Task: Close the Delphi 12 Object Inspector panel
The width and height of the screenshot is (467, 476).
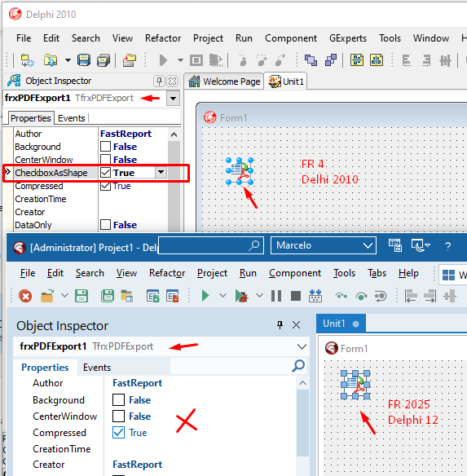Action: 296,325
